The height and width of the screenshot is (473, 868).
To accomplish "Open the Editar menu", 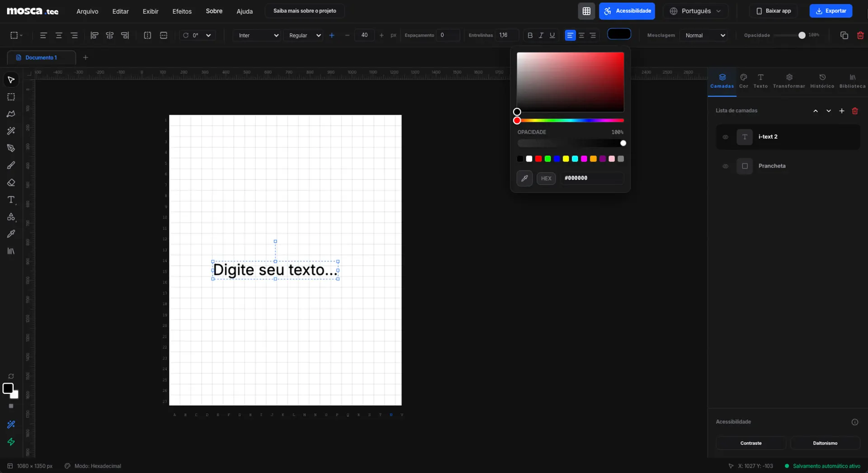I will coord(120,11).
